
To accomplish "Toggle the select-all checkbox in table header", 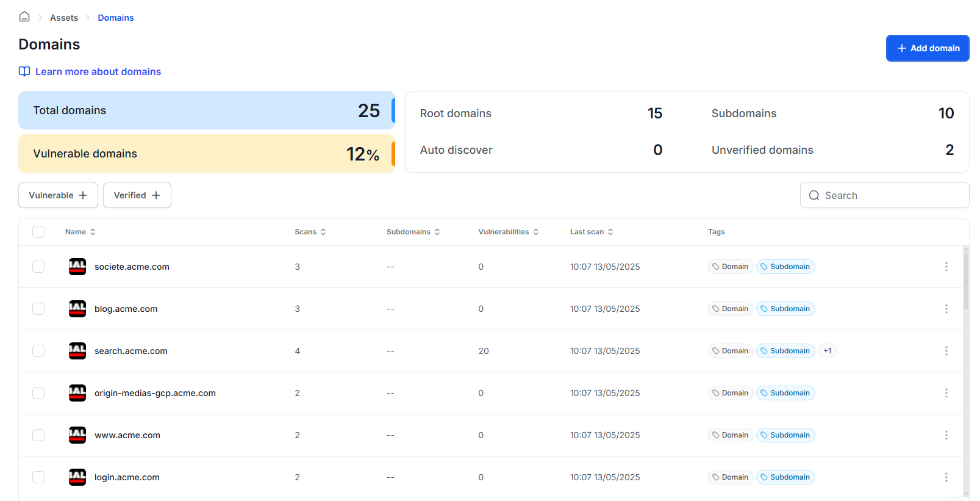I will pos(38,232).
